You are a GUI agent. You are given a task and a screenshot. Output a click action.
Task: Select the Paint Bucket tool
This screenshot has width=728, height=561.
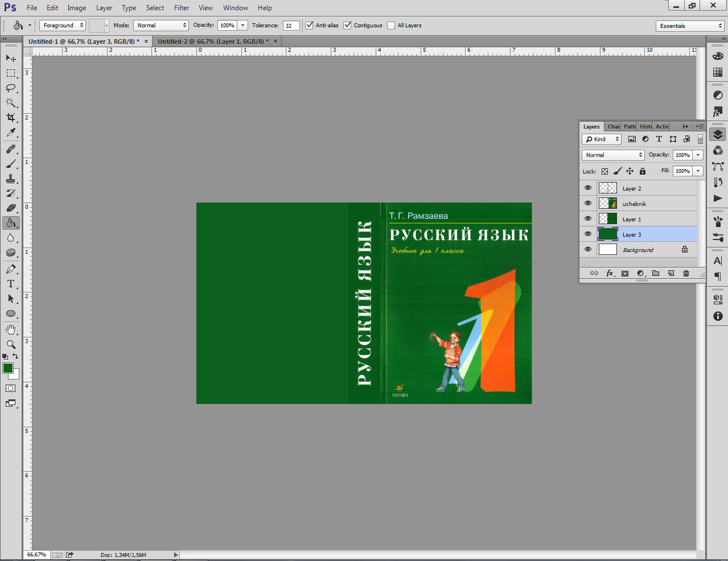pos(11,223)
